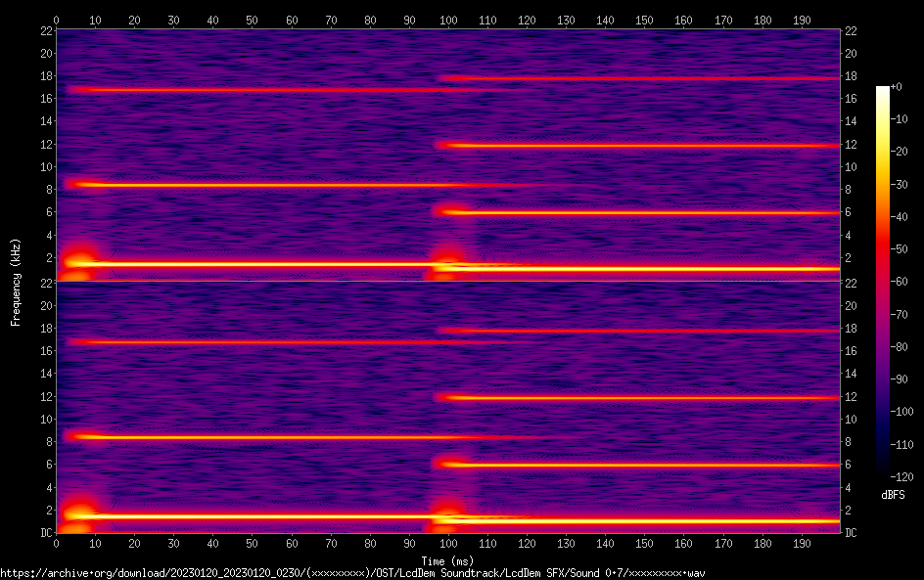Click the DC label at the bottom-left corner

coord(44,533)
